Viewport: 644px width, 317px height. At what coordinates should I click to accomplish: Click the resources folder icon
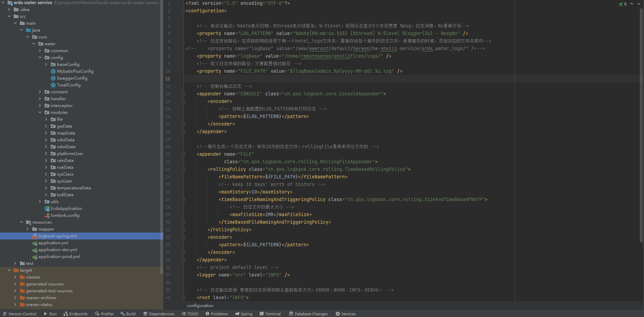tap(28, 222)
